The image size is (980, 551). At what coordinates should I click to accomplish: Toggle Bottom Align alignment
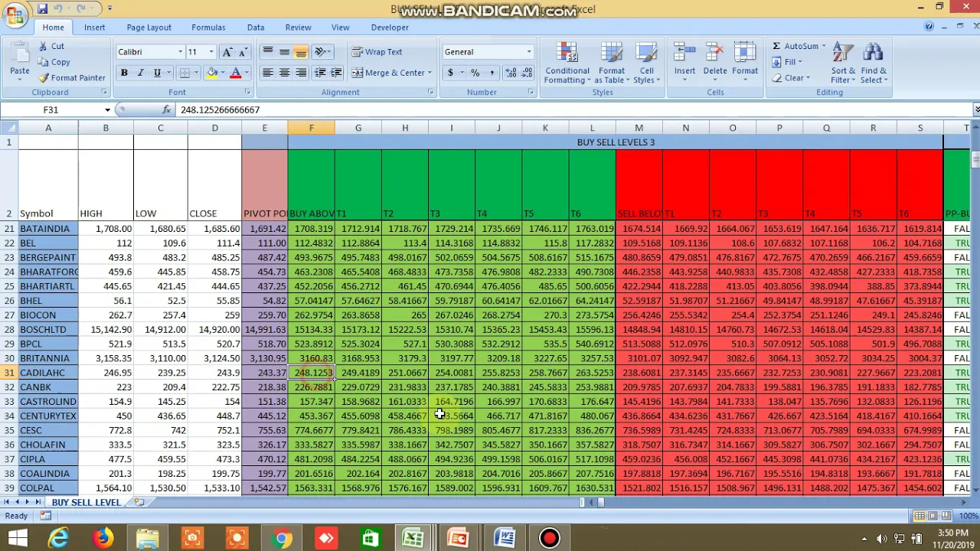(301, 52)
